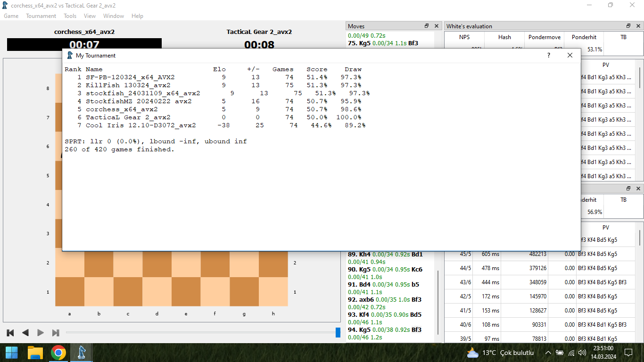The image size is (644, 362).
Task: Close the My Tournament dialog
Action: pyautogui.click(x=570, y=55)
